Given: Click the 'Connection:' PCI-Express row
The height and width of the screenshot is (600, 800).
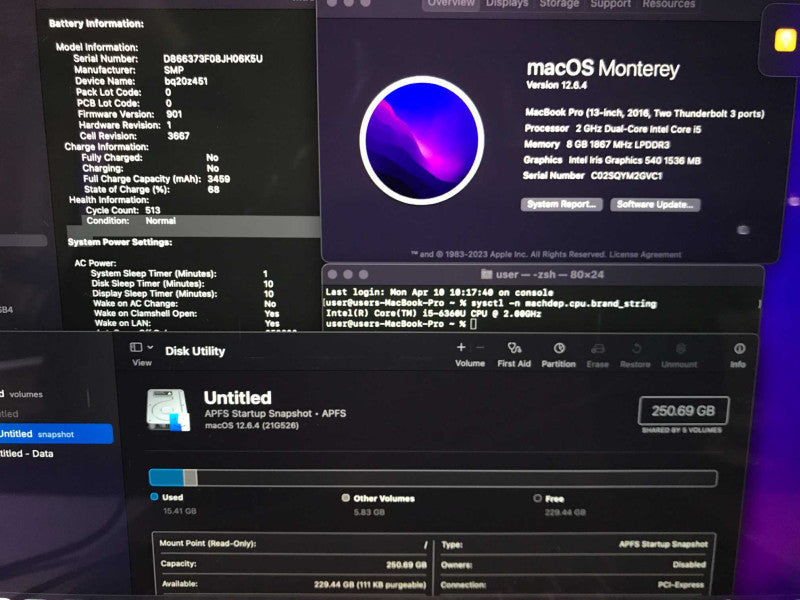Looking at the screenshot, I should click(574, 585).
